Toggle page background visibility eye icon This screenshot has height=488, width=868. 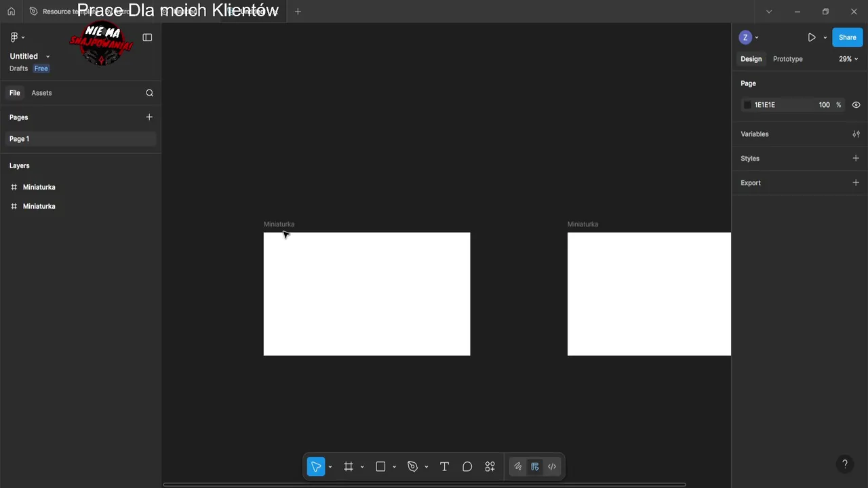856,105
